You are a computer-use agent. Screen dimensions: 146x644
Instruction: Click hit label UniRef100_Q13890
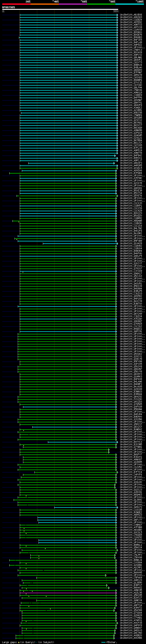pyautogui.click(x=131, y=583)
